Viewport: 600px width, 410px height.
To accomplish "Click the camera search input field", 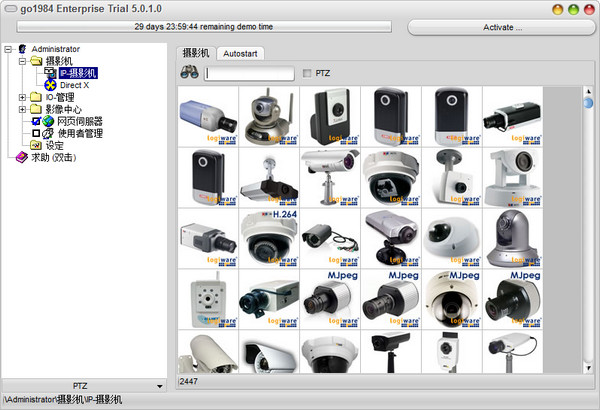I will [x=250, y=73].
